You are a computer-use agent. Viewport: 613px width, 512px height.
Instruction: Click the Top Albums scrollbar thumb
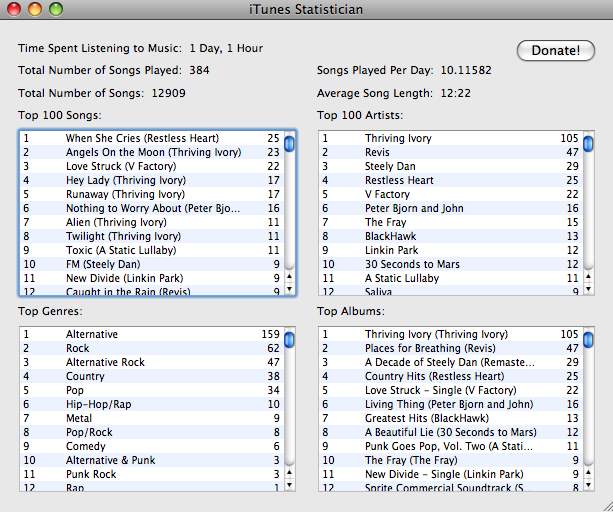pyautogui.click(x=588, y=339)
